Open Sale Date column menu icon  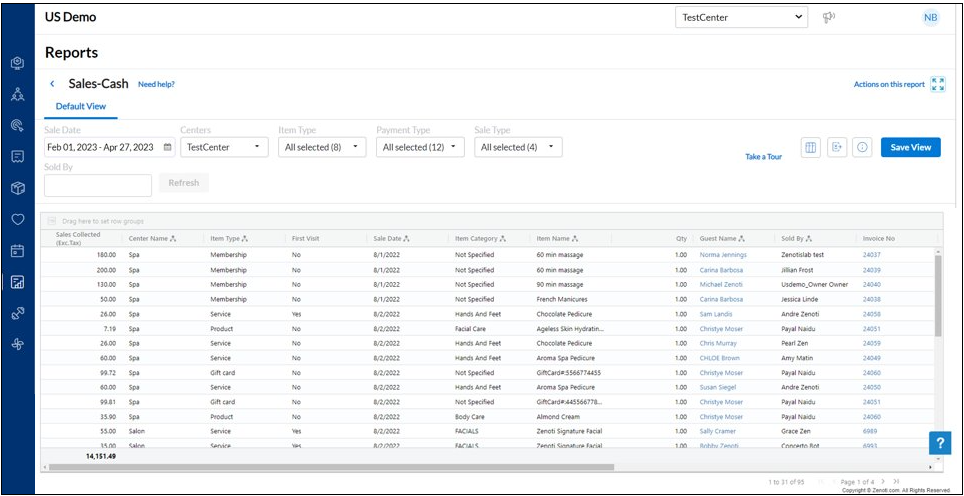(x=406, y=238)
